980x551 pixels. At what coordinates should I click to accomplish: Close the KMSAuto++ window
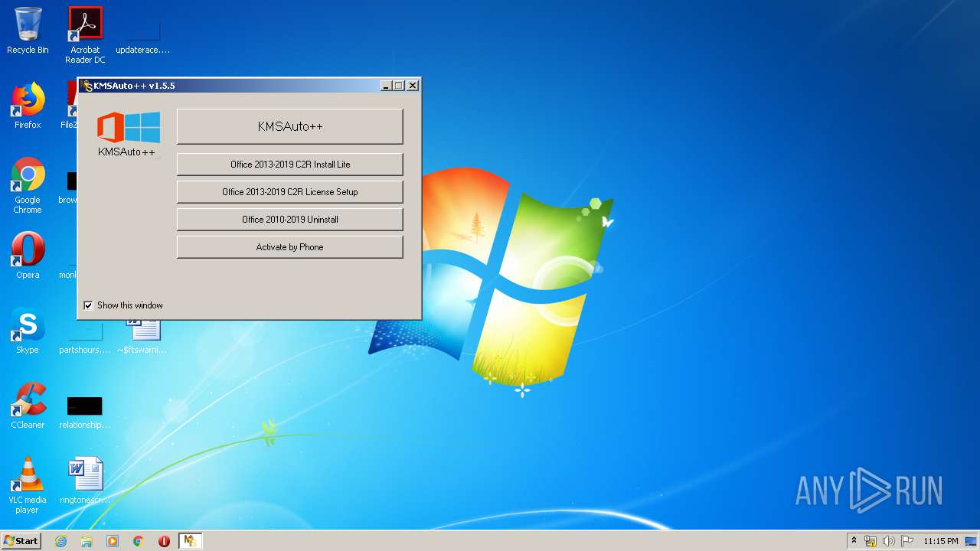[413, 86]
